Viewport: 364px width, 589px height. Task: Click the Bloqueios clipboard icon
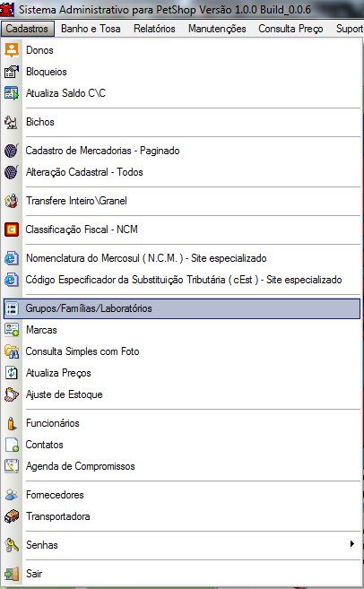(x=12, y=72)
